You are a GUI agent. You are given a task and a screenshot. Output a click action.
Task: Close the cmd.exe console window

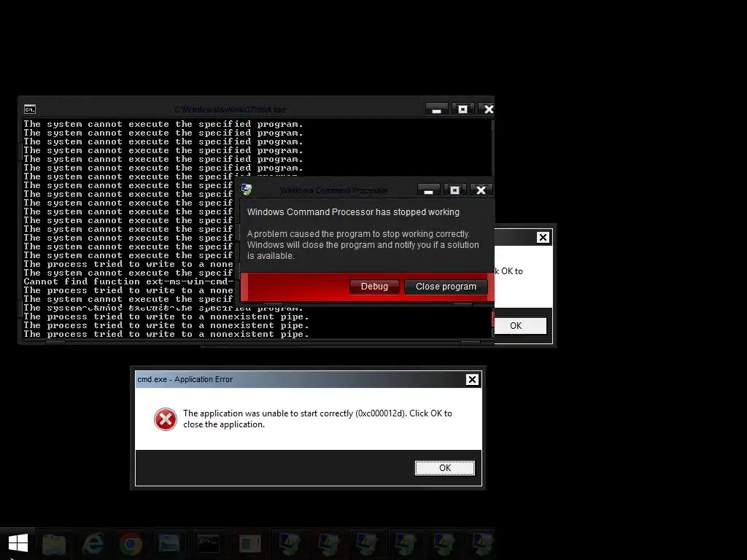click(488, 109)
